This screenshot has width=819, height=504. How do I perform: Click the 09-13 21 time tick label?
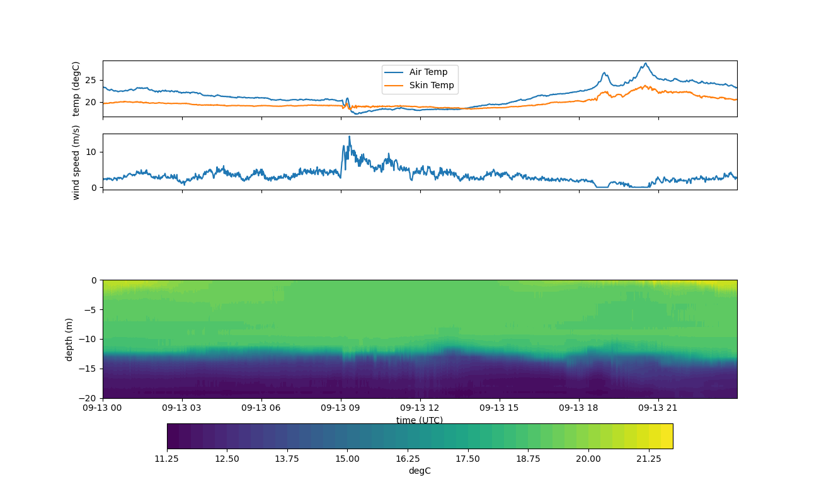tap(658, 408)
